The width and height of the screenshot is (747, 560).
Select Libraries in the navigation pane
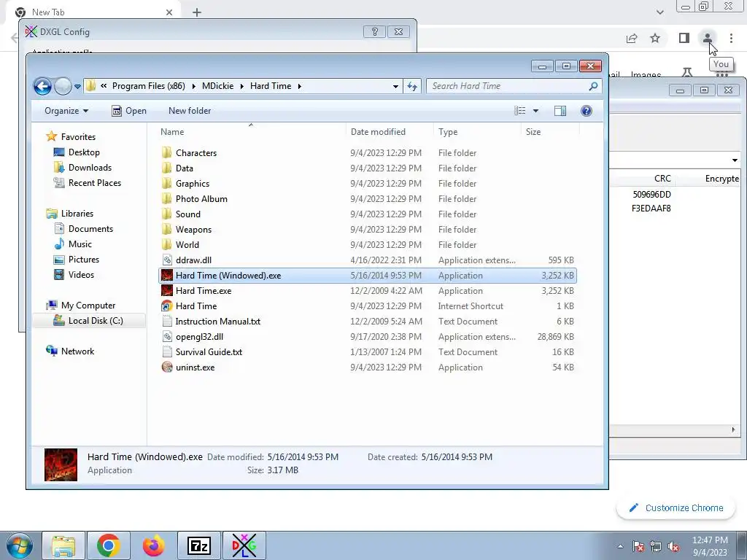pos(69,214)
